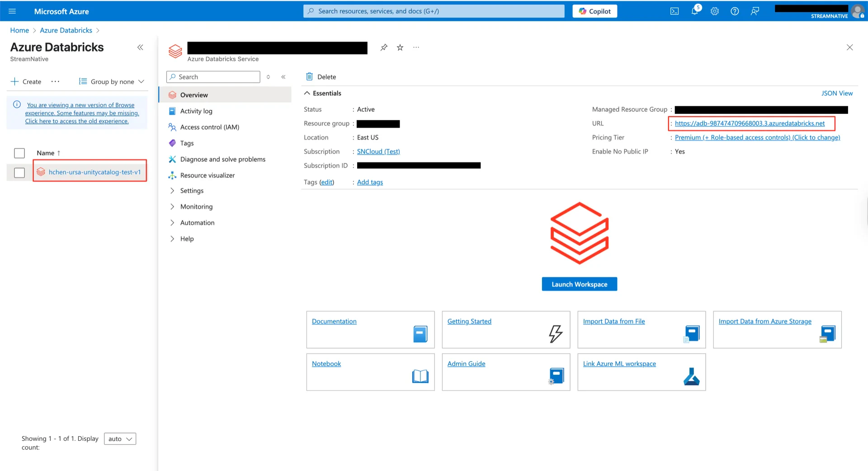868x471 pixels.
Task: Open portal settings gear
Action: [x=715, y=11]
